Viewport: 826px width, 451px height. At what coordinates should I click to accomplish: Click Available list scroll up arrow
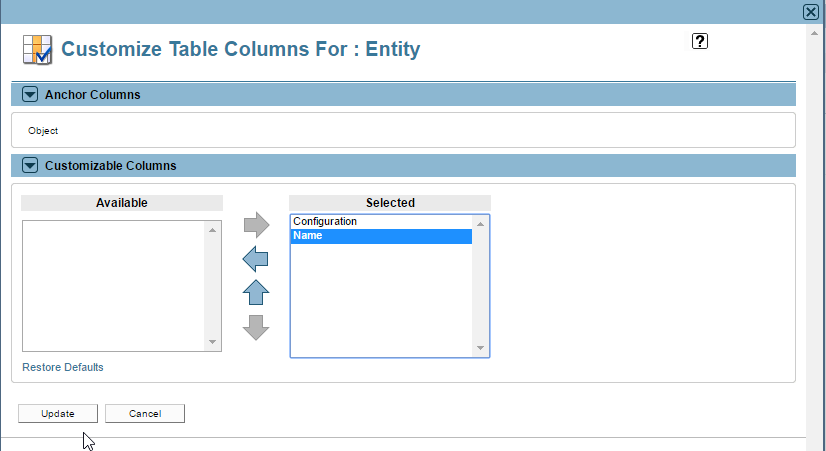pyautogui.click(x=212, y=230)
